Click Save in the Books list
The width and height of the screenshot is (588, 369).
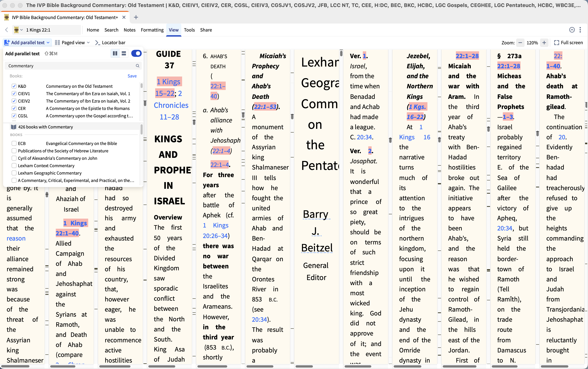(132, 76)
